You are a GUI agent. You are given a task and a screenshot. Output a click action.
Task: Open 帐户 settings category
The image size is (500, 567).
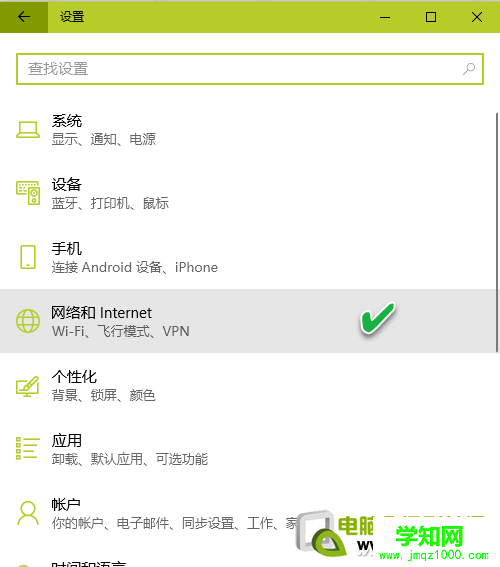pyautogui.click(x=248, y=513)
